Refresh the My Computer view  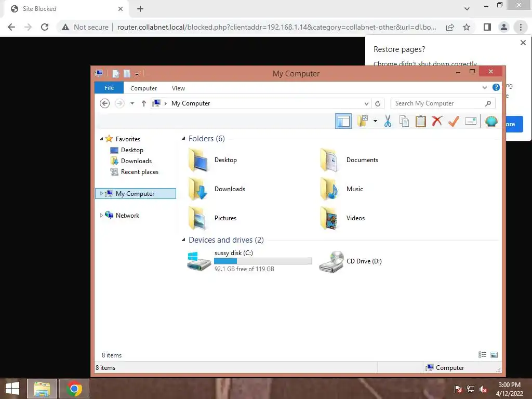[x=378, y=103]
